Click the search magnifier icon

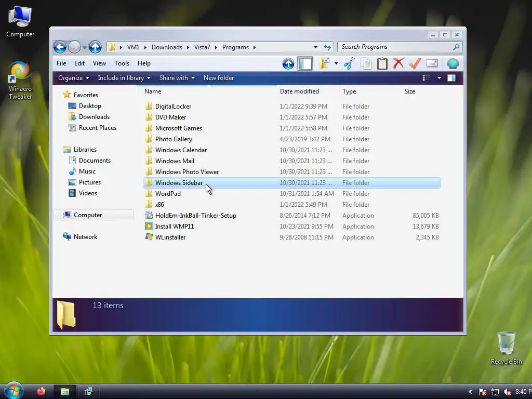(456, 47)
